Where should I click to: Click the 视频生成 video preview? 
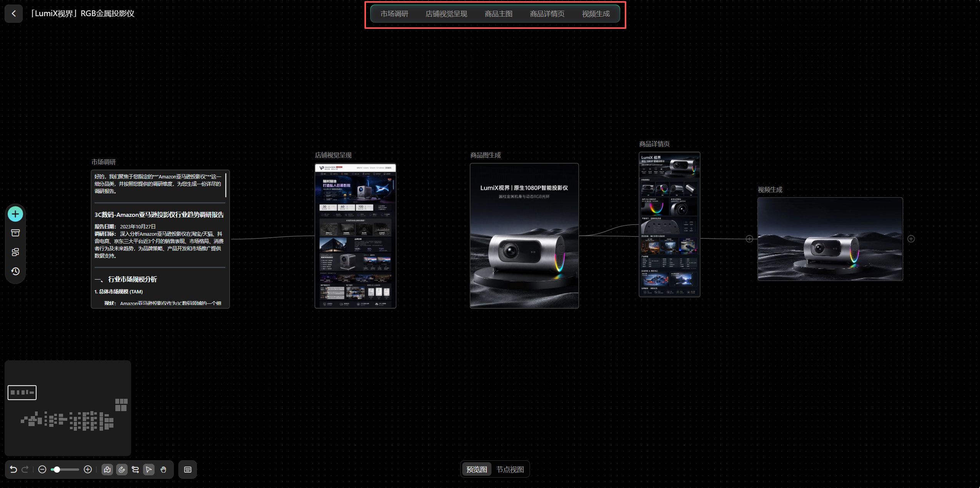tap(830, 239)
